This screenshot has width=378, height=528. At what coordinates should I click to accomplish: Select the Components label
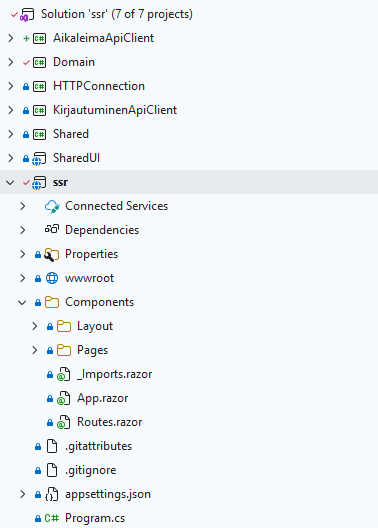pos(100,302)
